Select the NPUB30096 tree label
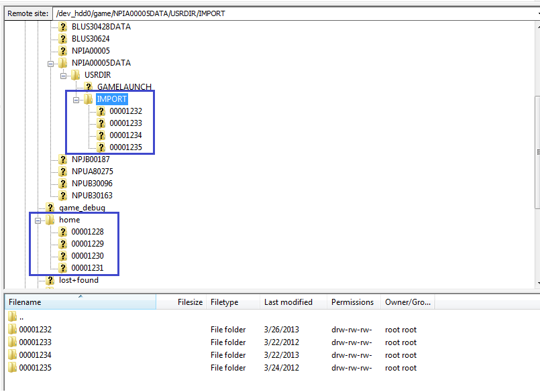Viewport: 540px width, 392px height. click(92, 184)
